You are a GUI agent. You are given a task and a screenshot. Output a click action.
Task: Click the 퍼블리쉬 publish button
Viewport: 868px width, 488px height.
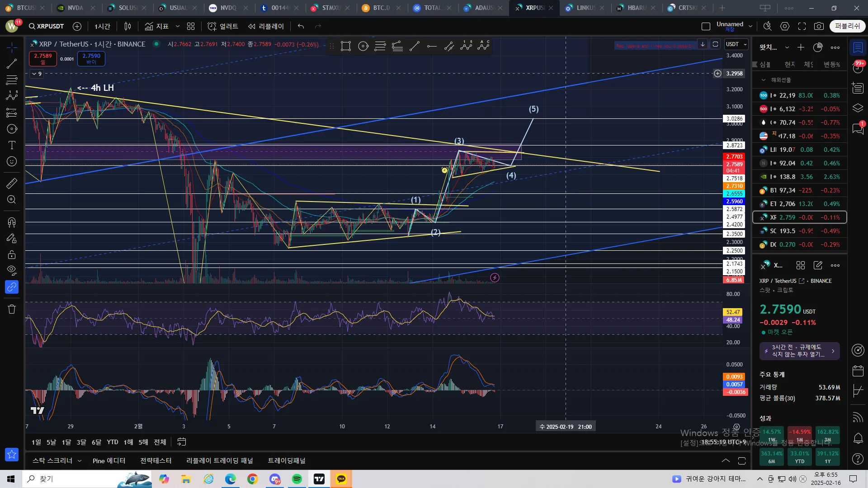pos(847,26)
